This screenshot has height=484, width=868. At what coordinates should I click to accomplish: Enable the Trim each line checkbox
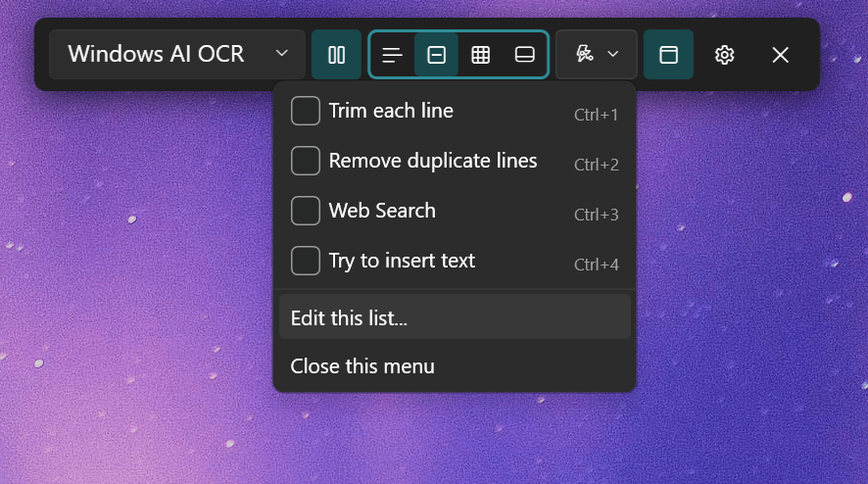pos(306,111)
